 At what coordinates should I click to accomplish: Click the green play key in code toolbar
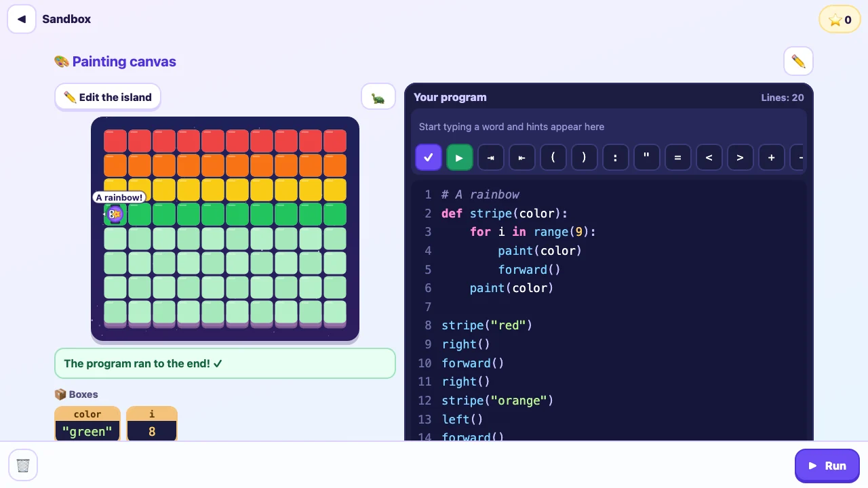coord(460,157)
